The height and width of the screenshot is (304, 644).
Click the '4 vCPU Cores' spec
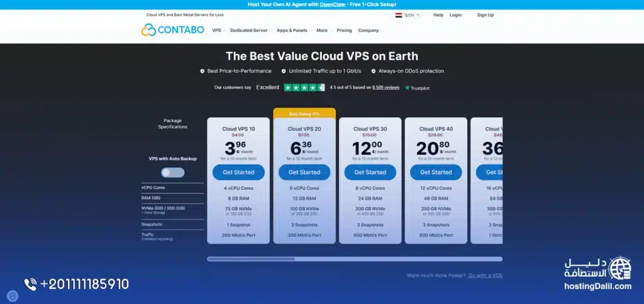[x=238, y=188]
